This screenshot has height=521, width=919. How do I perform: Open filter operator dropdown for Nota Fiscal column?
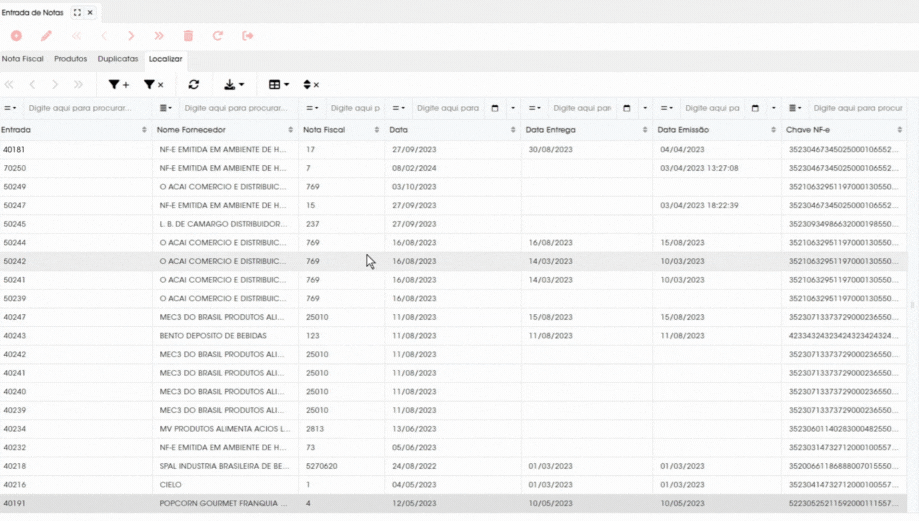click(312, 108)
